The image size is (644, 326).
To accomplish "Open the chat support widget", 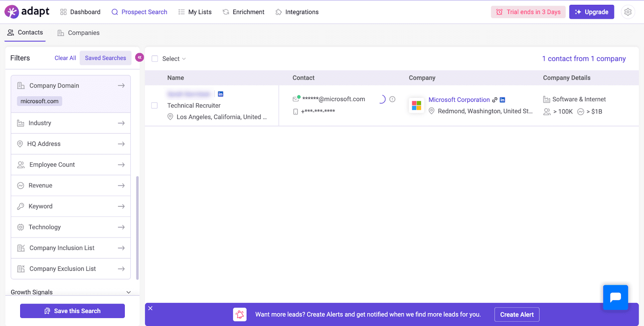I will [x=615, y=297].
